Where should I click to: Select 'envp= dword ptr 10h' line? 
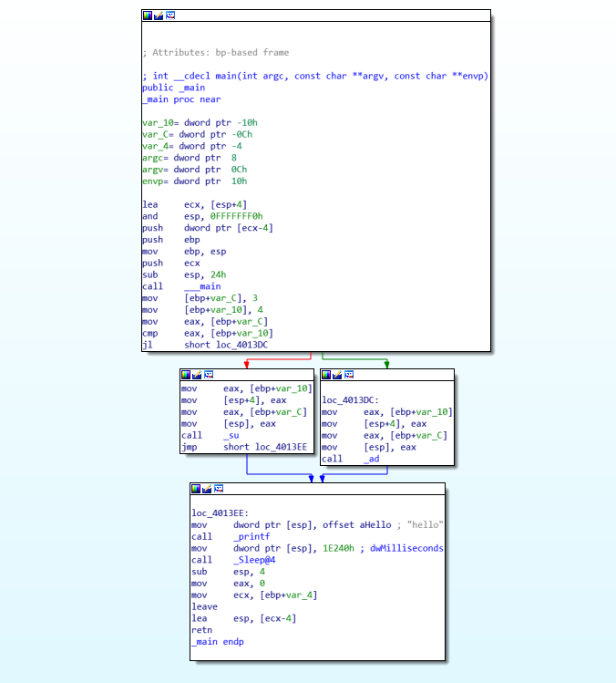pyautogui.click(x=195, y=181)
